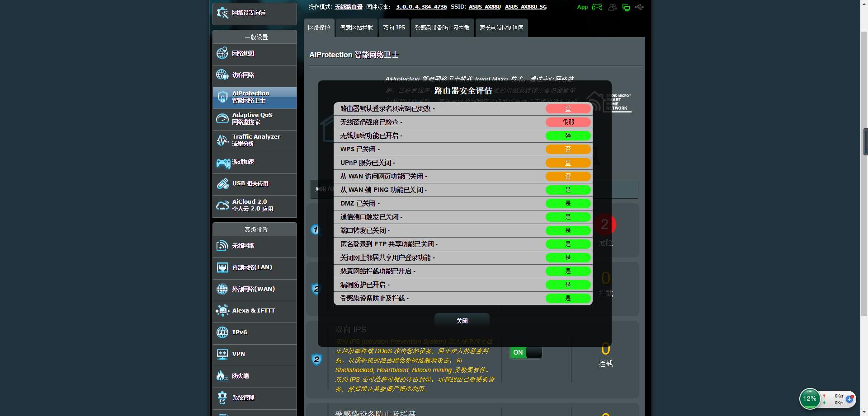The height and width of the screenshot is (416, 868).
Task: Click 否 badge for WPS 已关闭
Action: pos(568,150)
